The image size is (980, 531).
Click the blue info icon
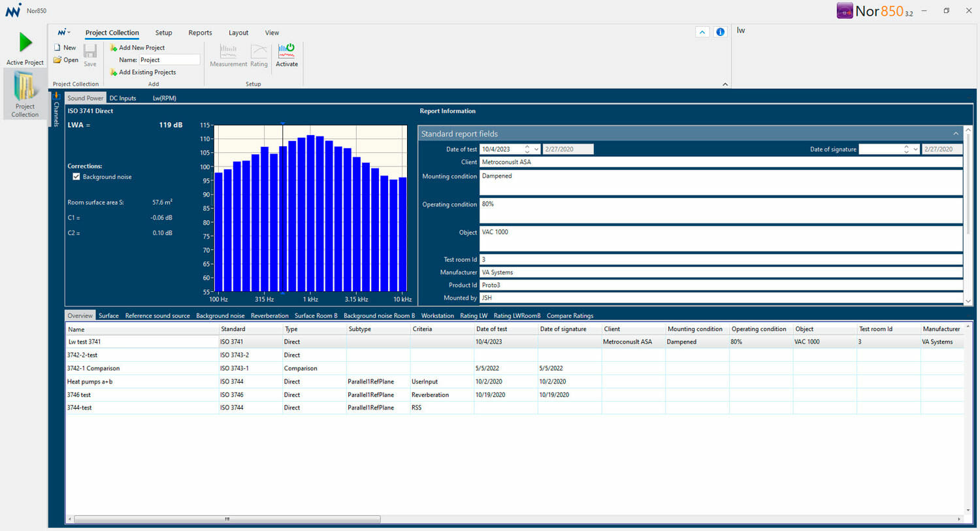(720, 32)
